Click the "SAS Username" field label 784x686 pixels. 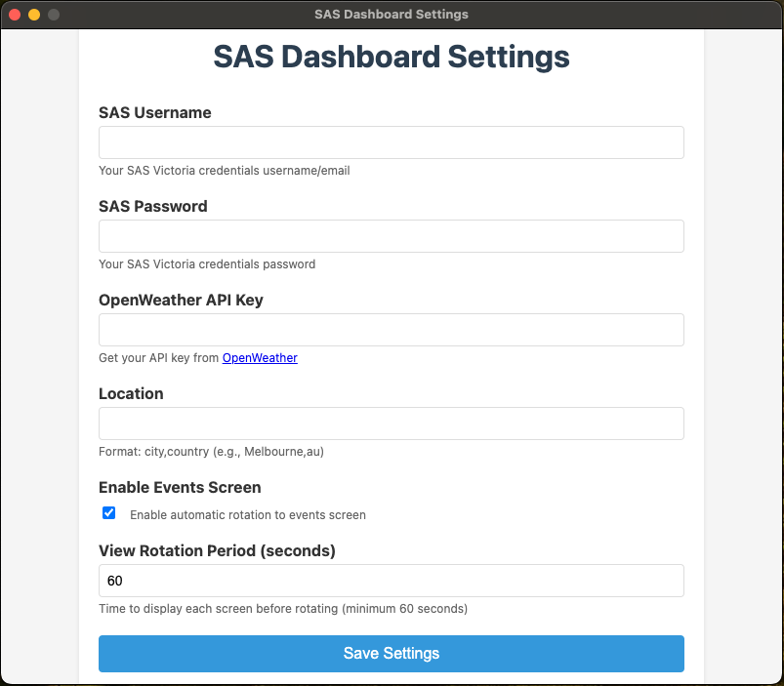coord(155,113)
